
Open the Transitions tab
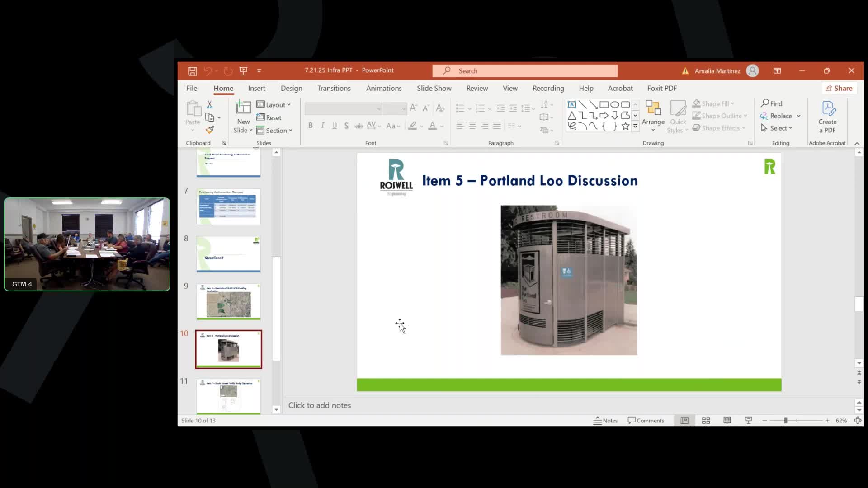[334, 88]
